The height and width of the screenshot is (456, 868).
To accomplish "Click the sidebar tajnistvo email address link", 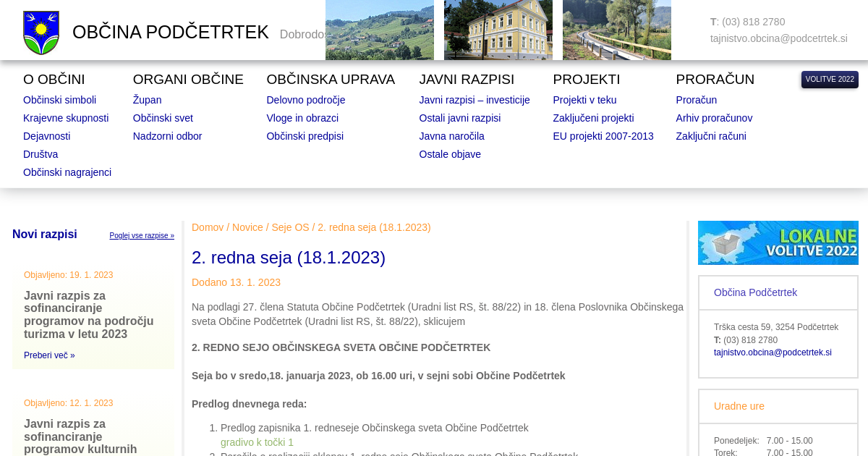I will (x=773, y=352).
